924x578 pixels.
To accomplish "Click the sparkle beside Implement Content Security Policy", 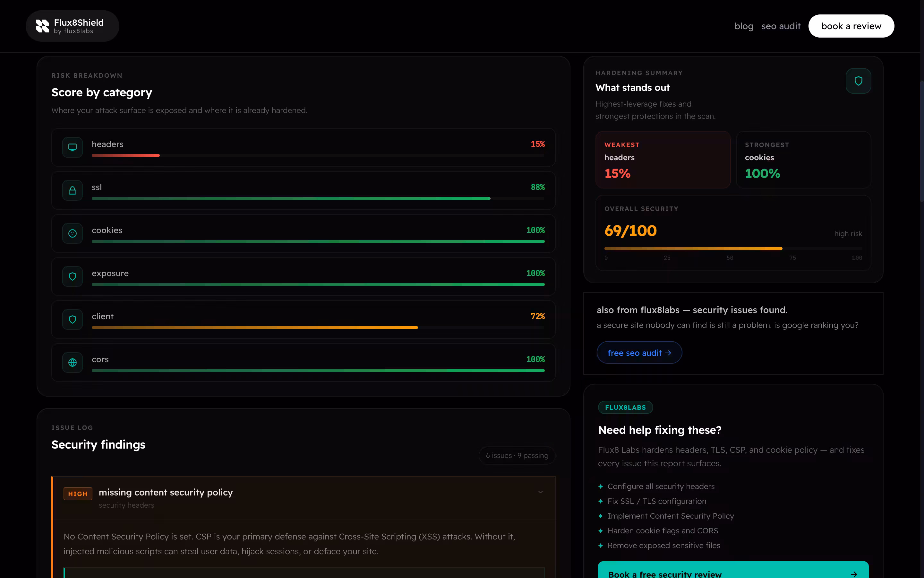I will pyautogui.click(x=601, y=516).
